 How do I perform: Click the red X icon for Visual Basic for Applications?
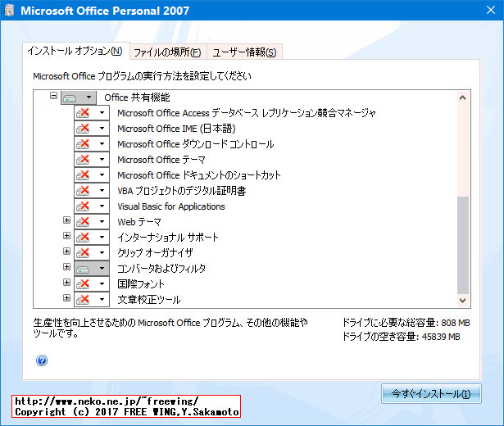pyautogui.click(x=83, y=206)
